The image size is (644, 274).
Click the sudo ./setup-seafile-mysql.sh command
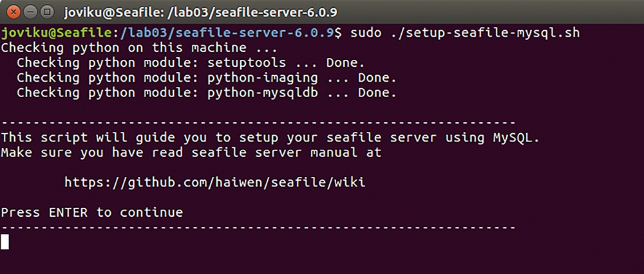click(x=464, y=33)
